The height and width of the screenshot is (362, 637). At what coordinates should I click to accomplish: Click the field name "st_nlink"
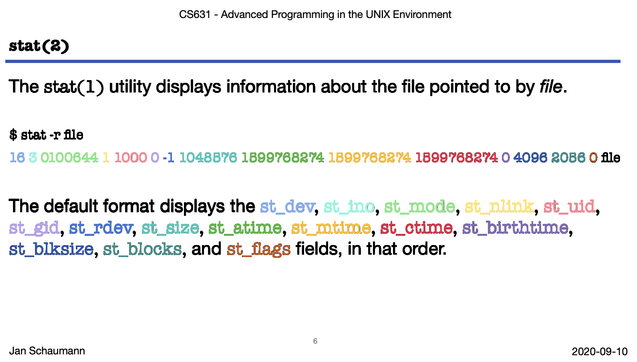click(499, 207)
